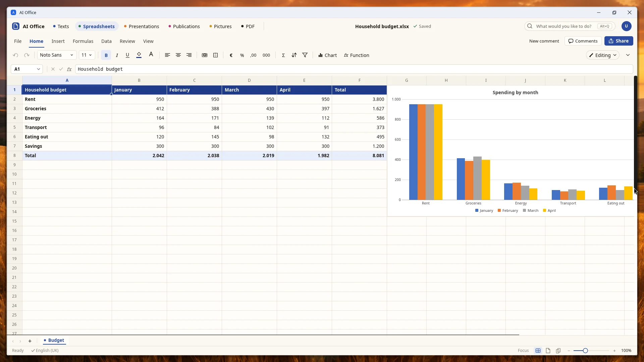Toggle Focus mode in status bar
Viewport: 644px width, 362px height.
(x=523, y=351)
